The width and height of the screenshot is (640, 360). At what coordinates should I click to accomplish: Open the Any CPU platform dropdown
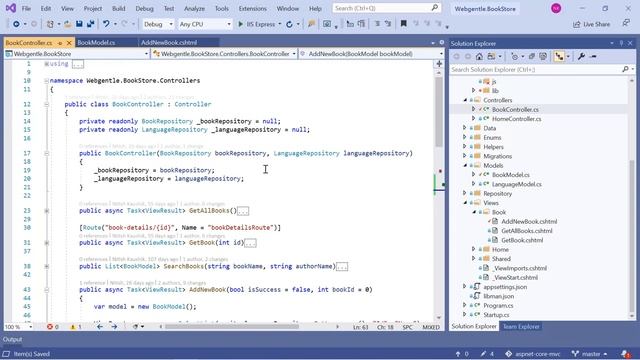(x=205, y=24)
